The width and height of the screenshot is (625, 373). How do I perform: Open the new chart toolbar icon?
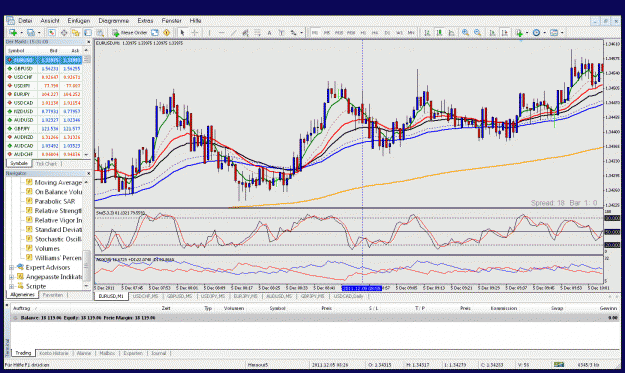[x=13, y=33]
